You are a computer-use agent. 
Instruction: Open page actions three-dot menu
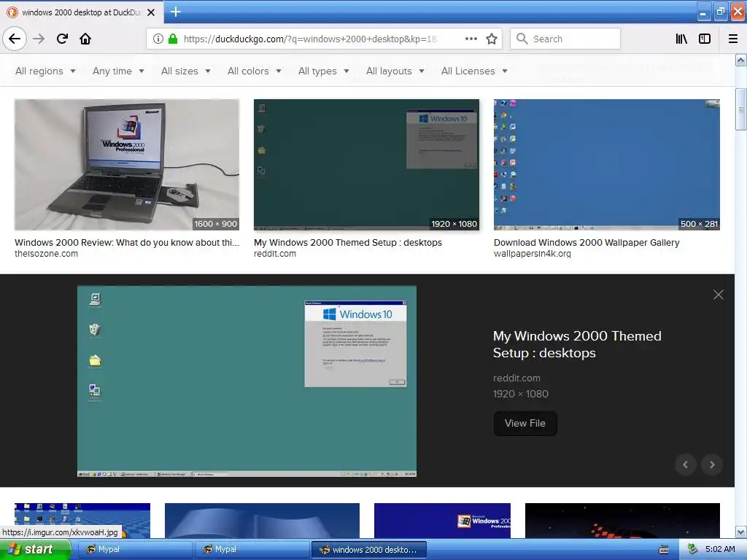click(x=471, y=39)
